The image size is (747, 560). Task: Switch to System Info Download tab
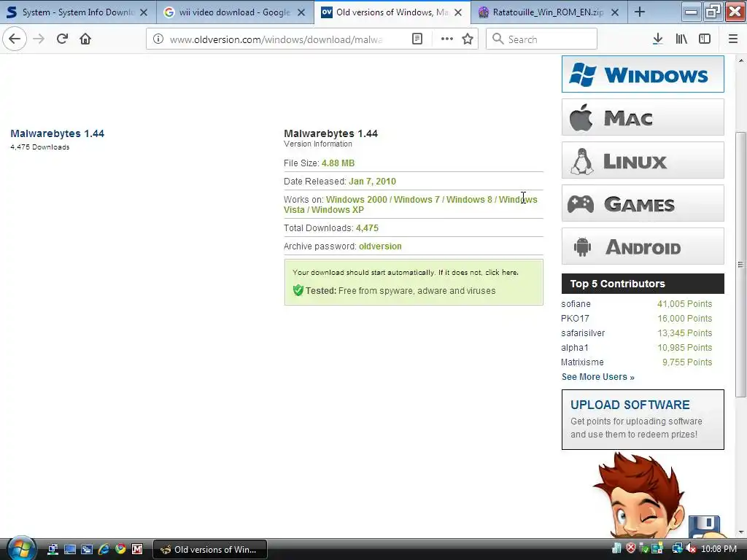78,12
